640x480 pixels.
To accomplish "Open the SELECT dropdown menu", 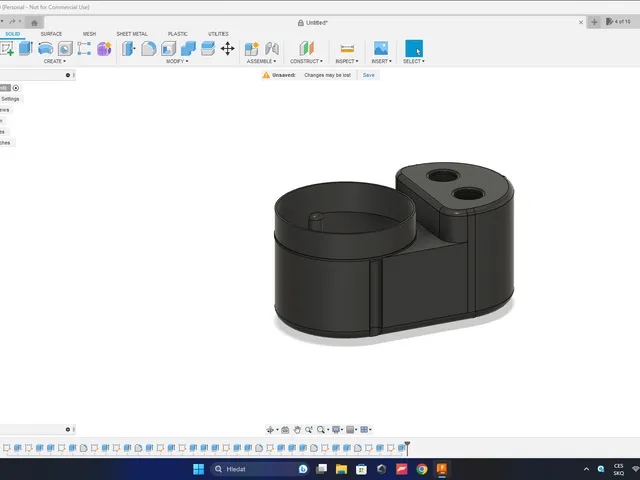I will coord(414,61).
